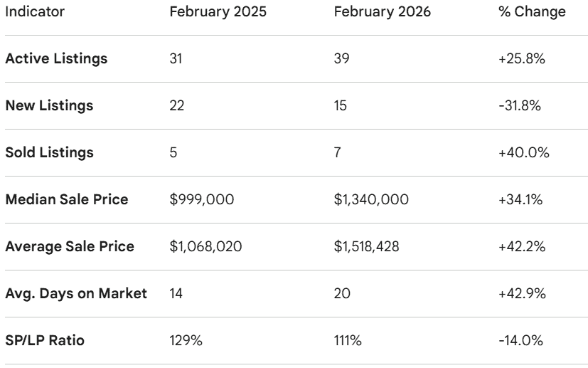The height and width of the screenshot is (368, 588).
Task: Select the $999,000 median price cell
Action: (201, 199)
